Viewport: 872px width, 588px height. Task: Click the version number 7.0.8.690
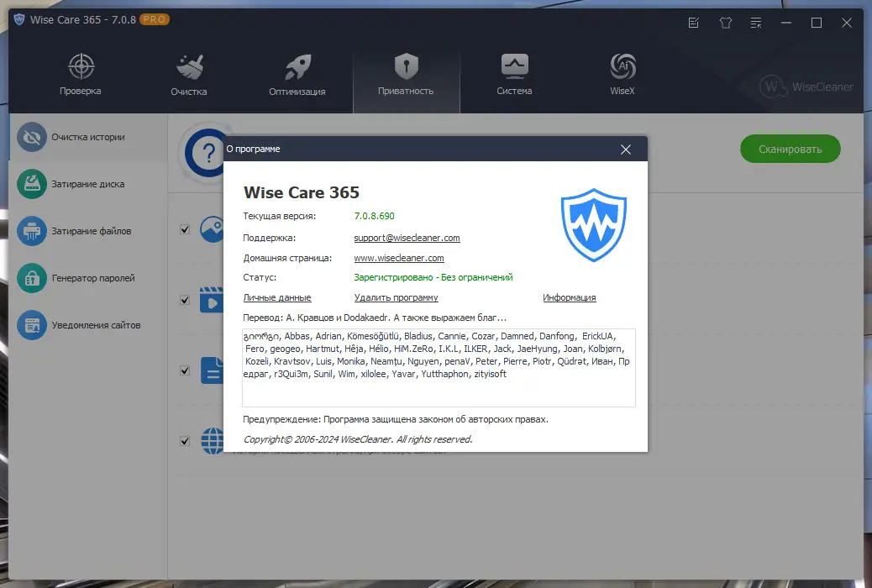[x=375, y=216]
